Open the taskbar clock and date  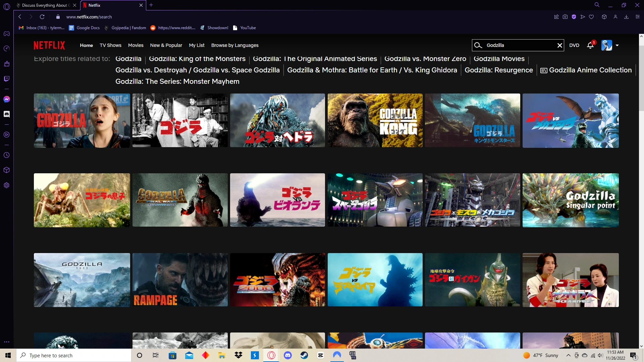[x=615, y=355]
